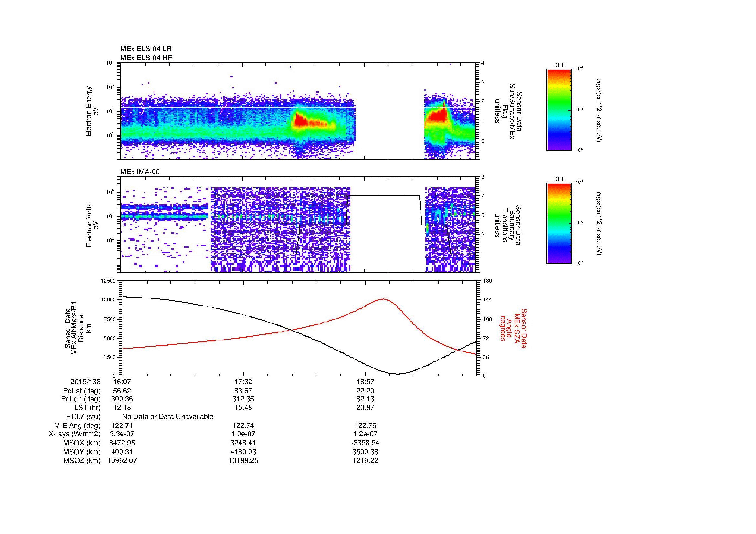
Task: Click the 16:07 time tick label
Action: coord(122,382)
